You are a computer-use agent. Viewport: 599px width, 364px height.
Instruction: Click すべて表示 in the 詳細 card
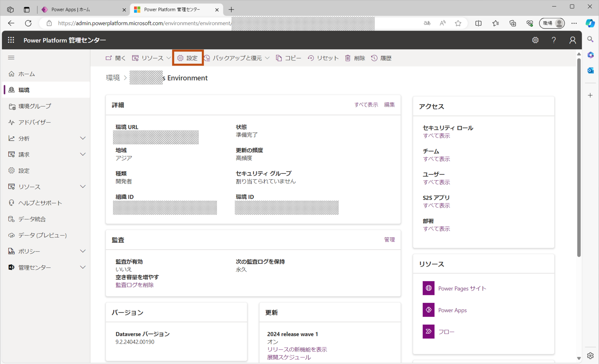coord(366,105)
